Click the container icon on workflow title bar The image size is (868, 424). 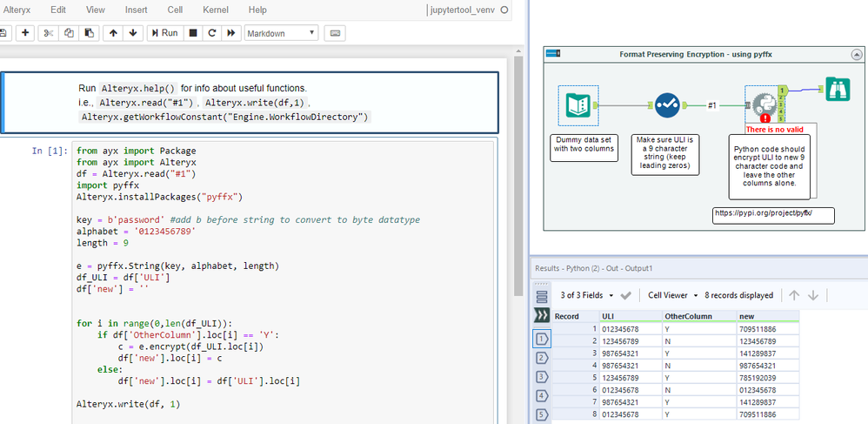click(552, 54)
